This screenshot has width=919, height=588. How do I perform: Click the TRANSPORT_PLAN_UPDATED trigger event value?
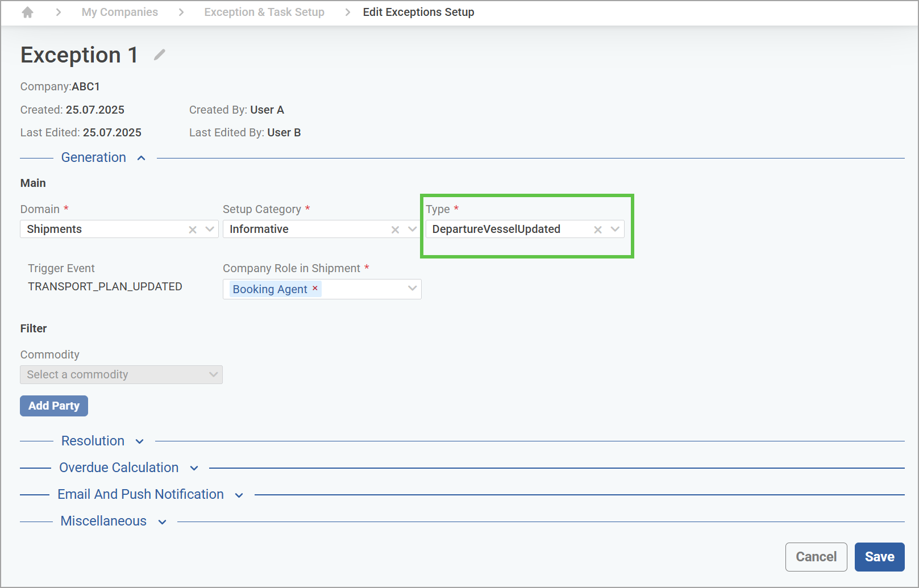(105, 286)
